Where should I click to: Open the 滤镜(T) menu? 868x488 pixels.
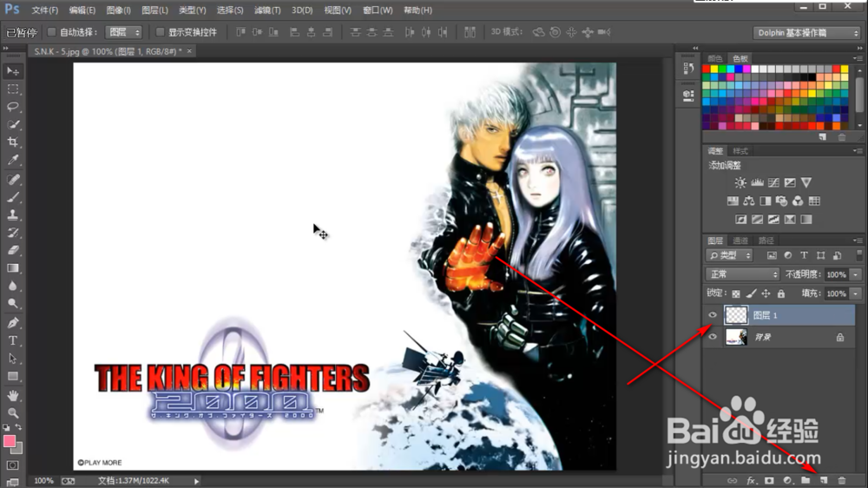[266, 10]
